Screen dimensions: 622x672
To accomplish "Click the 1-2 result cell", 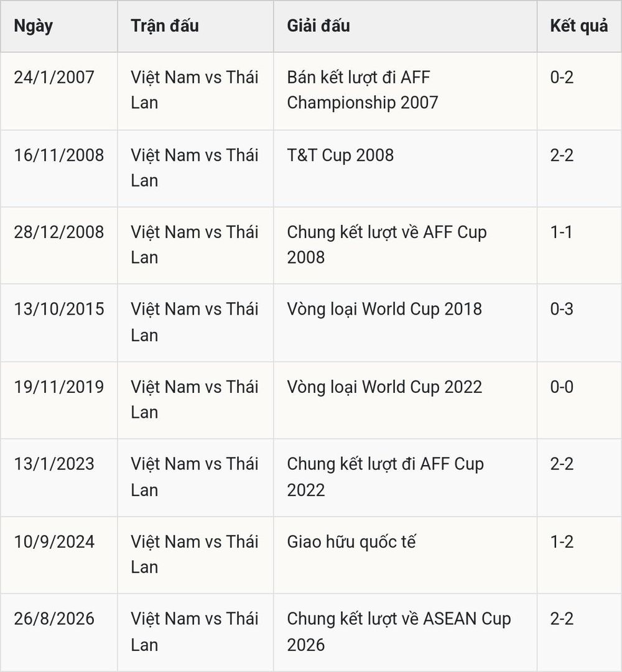I will pos(579,555).
